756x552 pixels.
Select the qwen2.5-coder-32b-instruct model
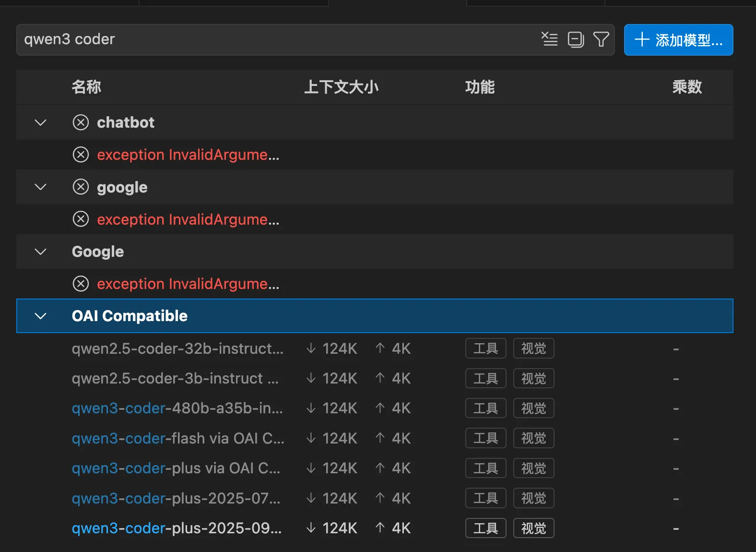click(x=177, y=348)
